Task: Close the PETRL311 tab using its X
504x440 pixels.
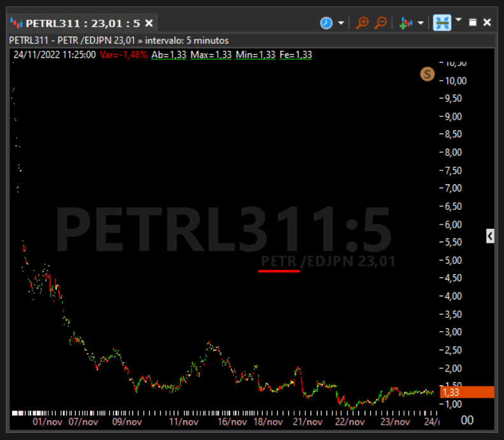Action: point(149,23)
